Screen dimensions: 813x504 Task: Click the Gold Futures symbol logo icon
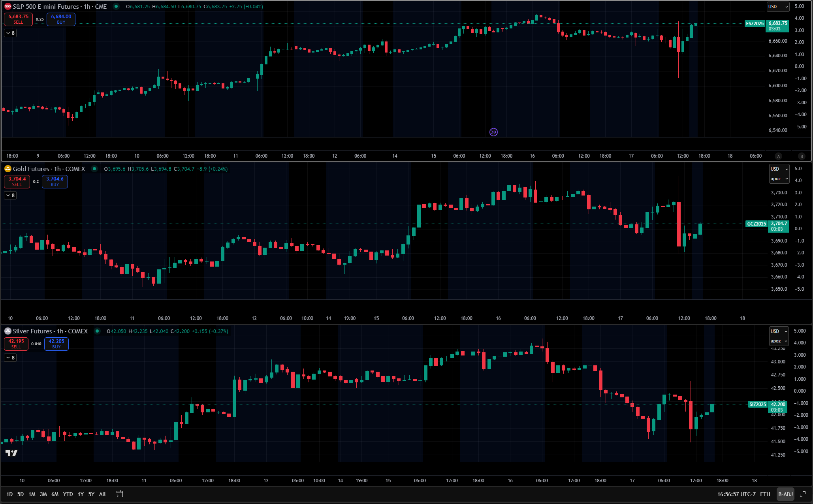coord(8,169)
